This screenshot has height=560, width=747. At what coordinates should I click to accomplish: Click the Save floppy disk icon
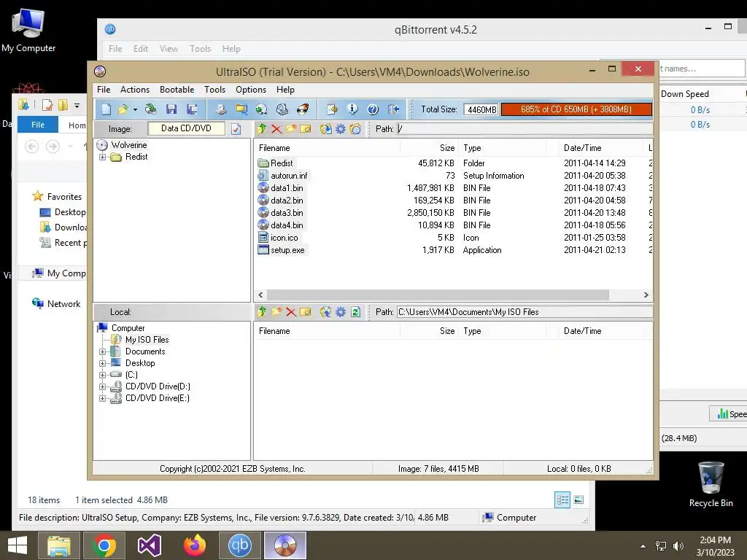pyautogui.click(x=171, y=109)
